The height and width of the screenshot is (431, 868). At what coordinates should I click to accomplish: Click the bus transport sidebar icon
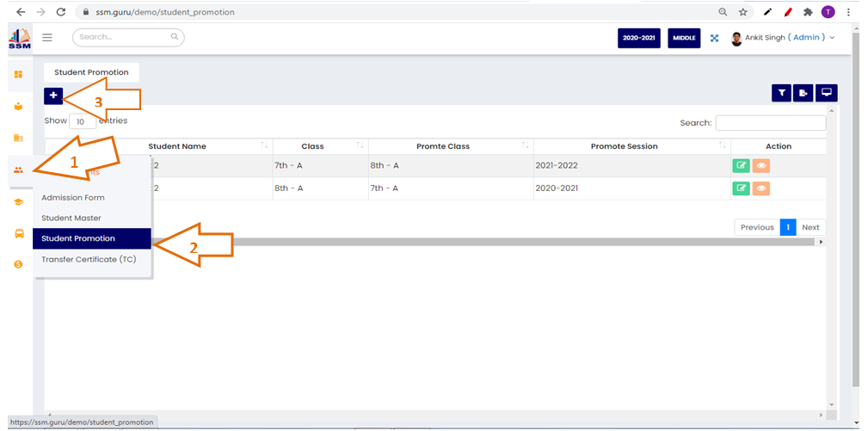point(18,233)
